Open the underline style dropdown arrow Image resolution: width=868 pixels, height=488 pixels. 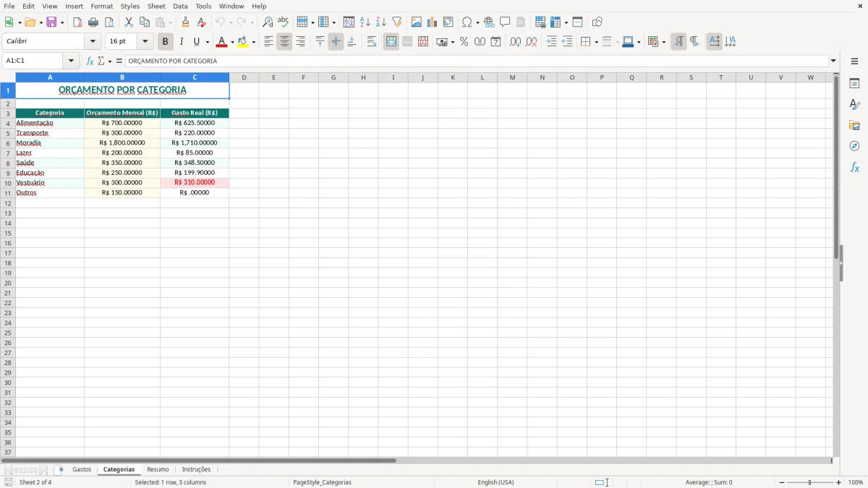point(207,42)
